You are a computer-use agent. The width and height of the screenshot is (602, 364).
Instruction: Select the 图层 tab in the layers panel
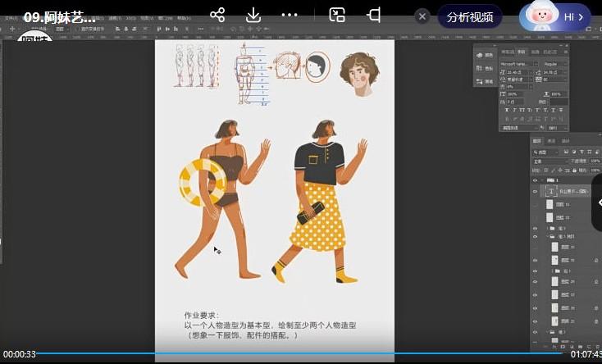[538, 141]
